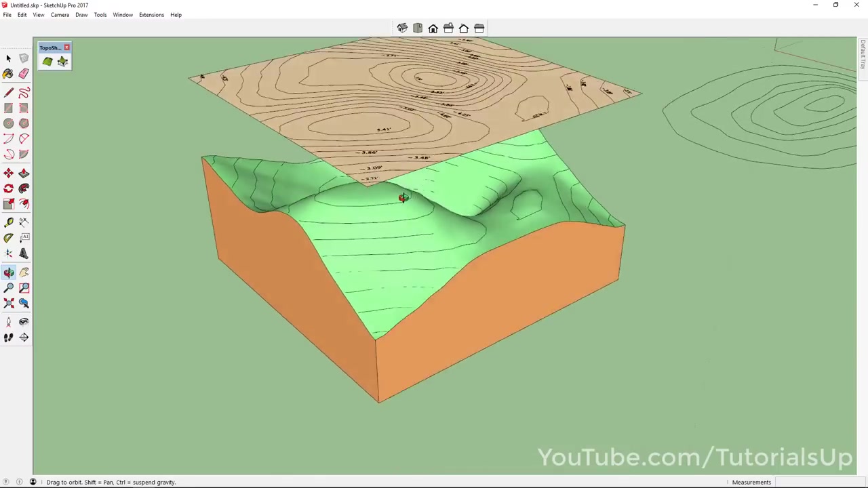Screen dimensions: 868x488
Task: Activate the Look Around tool
Action: coord(24,321)
